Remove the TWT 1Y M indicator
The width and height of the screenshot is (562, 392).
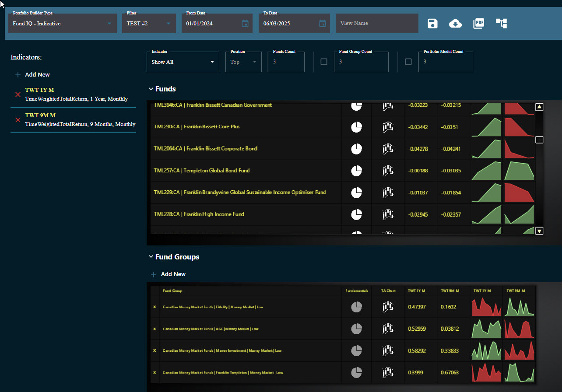pyautogui.click(x=18, y=94)
